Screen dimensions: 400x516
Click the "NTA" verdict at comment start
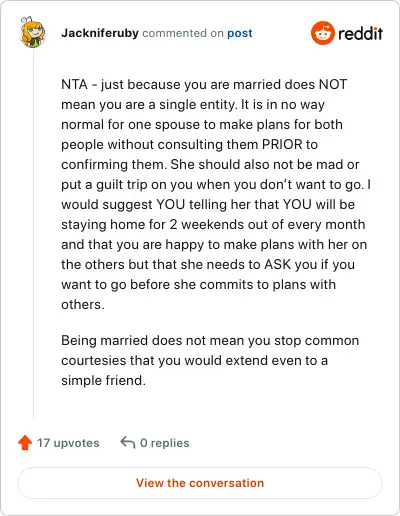(x=74, y=84)
